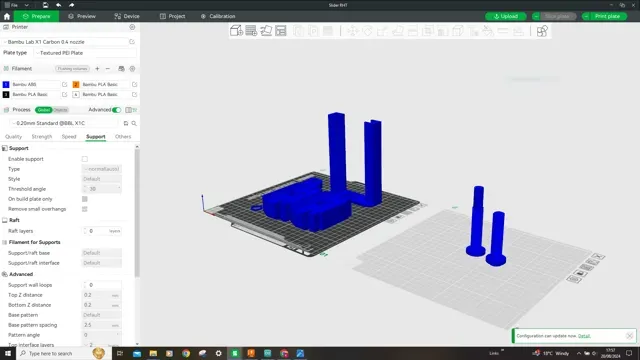Turn off the Advanced switch

coord(116,110)
